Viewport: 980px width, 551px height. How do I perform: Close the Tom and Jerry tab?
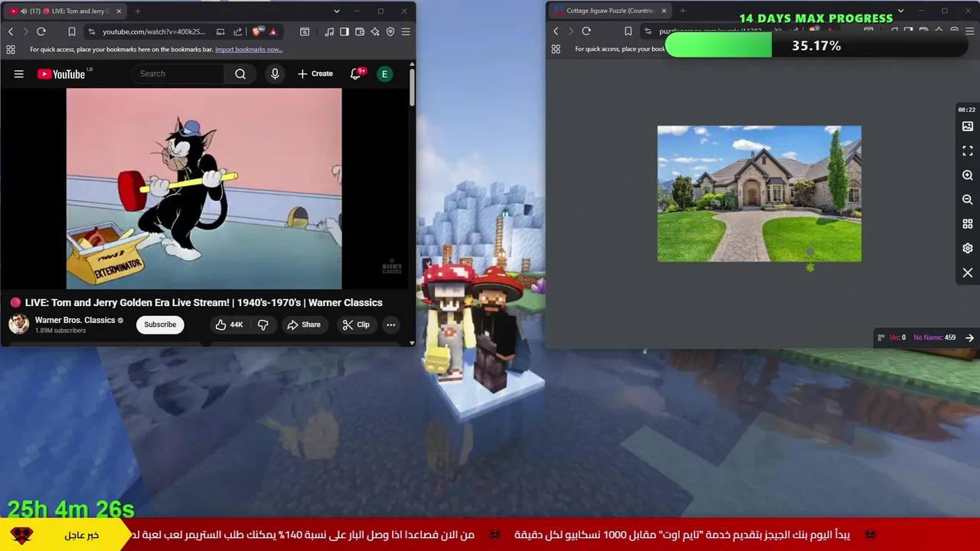point(117,11)
